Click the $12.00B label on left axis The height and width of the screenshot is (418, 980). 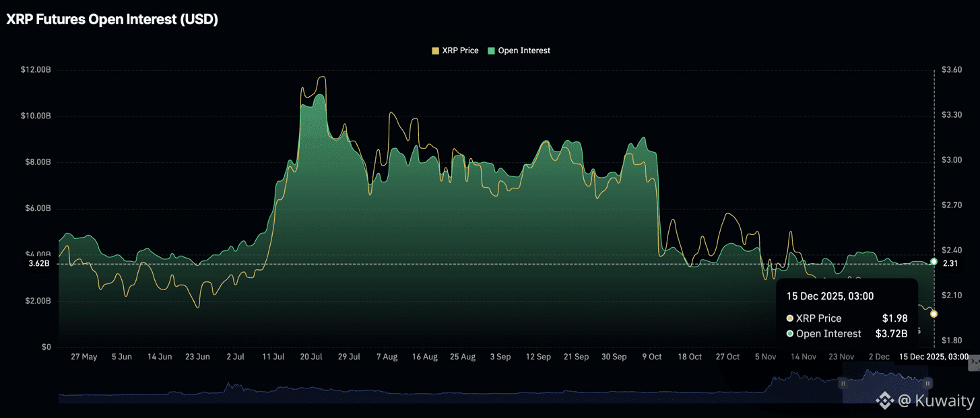coord(36,70)
